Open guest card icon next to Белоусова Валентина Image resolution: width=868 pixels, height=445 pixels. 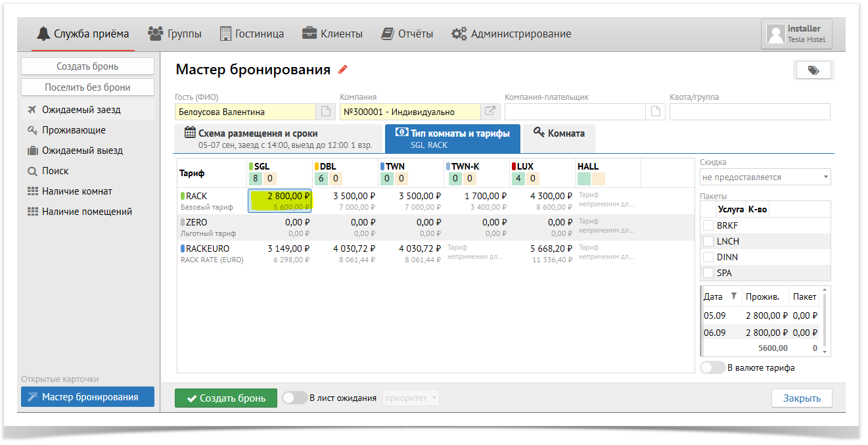coord(325,112)
